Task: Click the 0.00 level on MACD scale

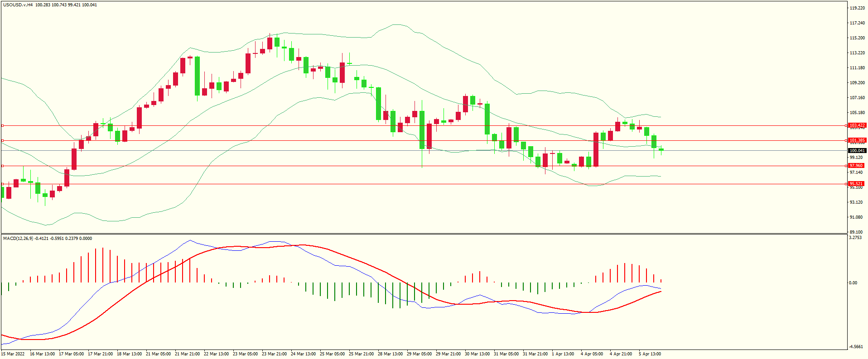Action: pos(853,283)
